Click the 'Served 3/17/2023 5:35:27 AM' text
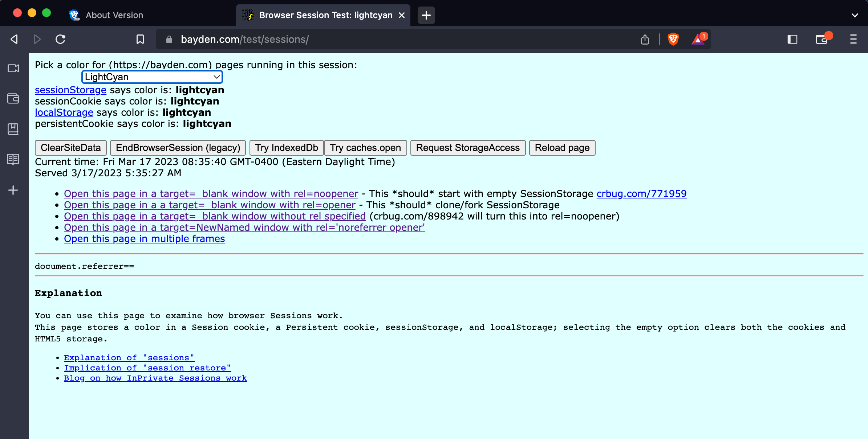 (x=108, y=173)
